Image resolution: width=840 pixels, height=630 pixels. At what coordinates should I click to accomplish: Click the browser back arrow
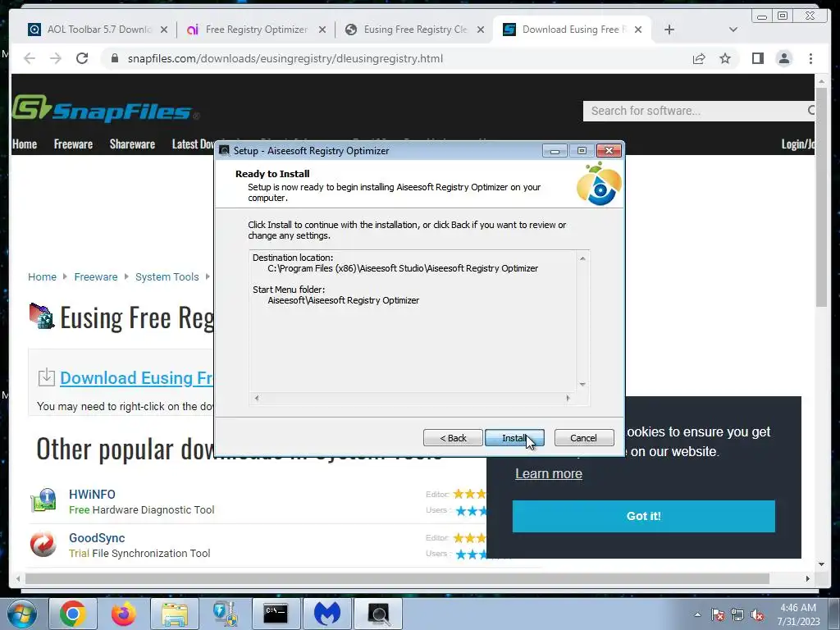click(30, 58)
